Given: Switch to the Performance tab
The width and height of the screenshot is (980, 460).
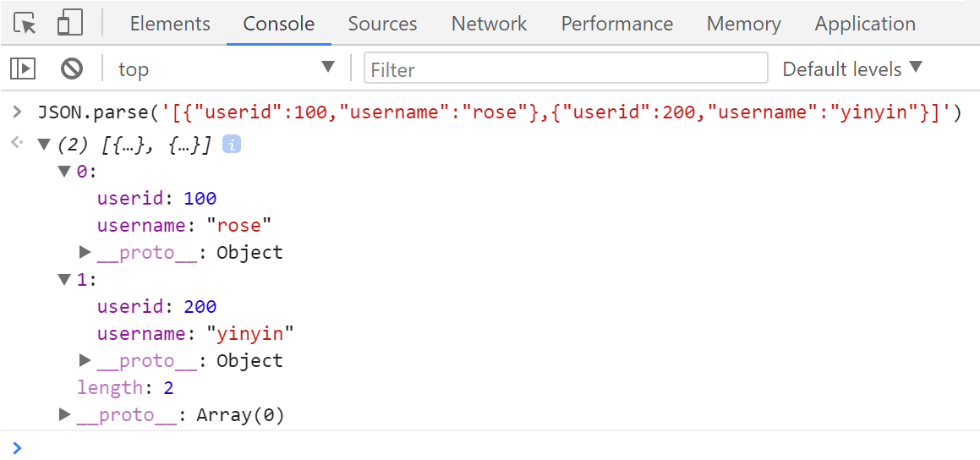Looking at the screenshot, I should pos(616,24).
